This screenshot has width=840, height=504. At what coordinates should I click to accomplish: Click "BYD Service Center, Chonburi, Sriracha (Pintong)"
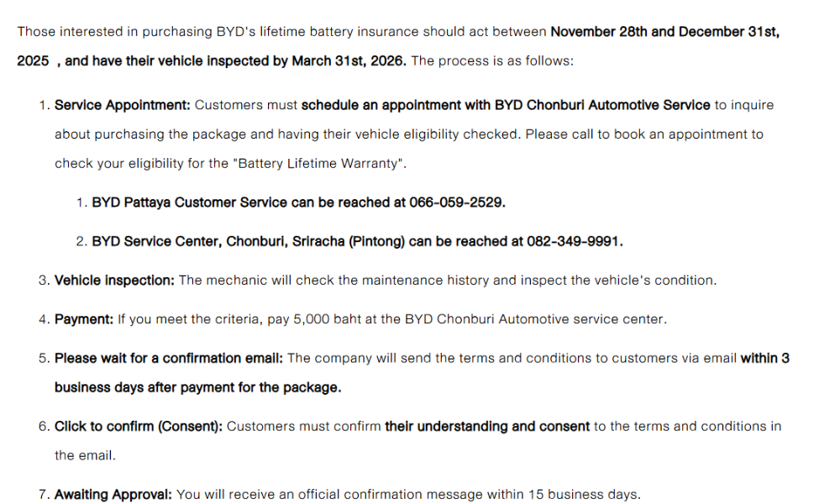point(249,241)
